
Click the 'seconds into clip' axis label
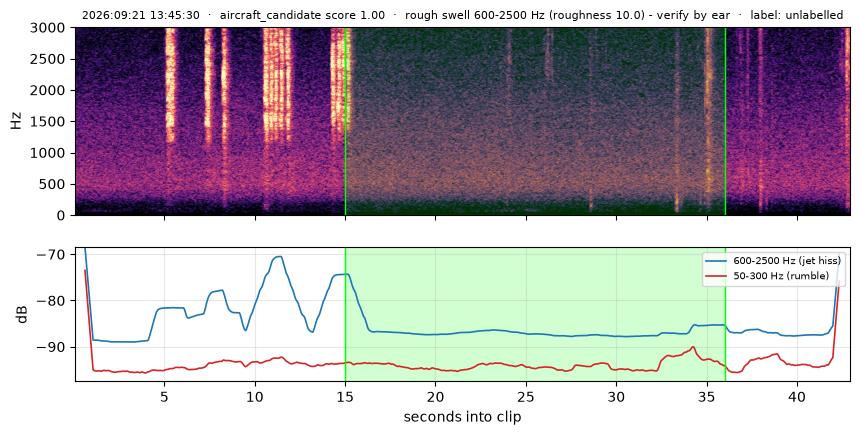point(462,417)
